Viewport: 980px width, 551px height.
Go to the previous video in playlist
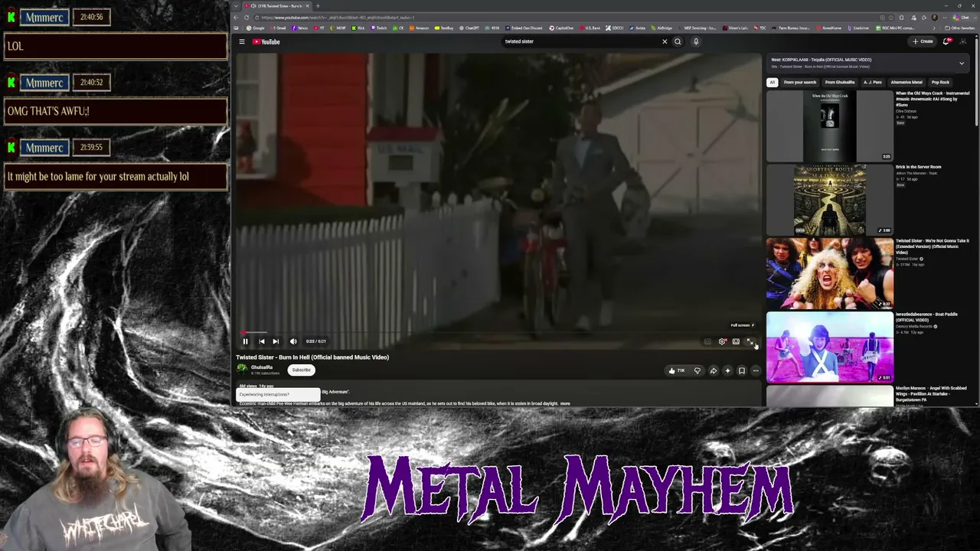click(262, 341)
